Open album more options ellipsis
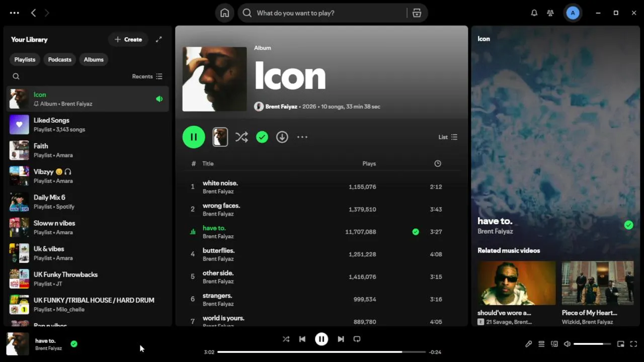The image size is (644, 362). tap(302, 137)
